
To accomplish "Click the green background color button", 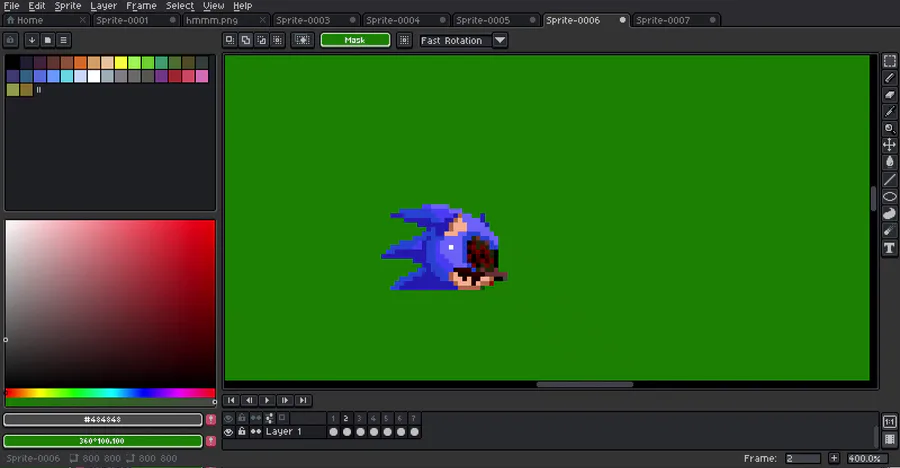I will [103, 441].
